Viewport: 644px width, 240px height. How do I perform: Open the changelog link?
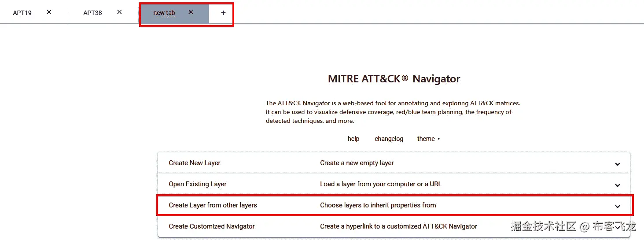(x=389, y=139)
